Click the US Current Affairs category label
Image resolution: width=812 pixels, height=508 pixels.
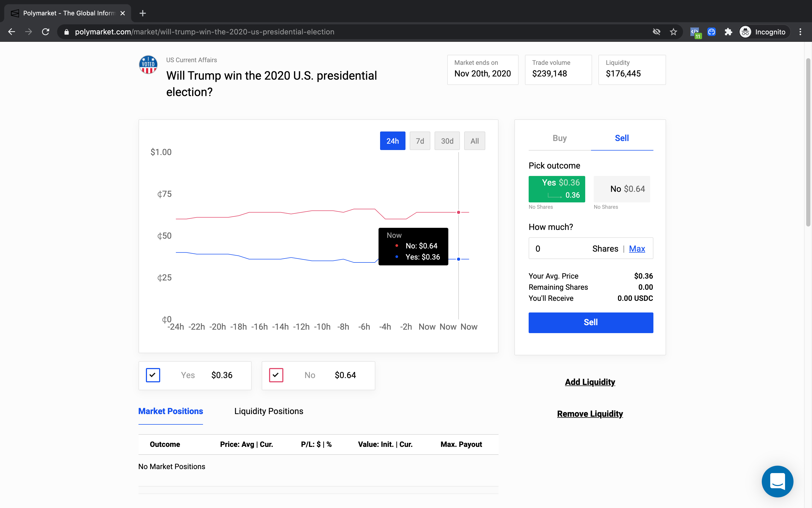click(192, 60)
